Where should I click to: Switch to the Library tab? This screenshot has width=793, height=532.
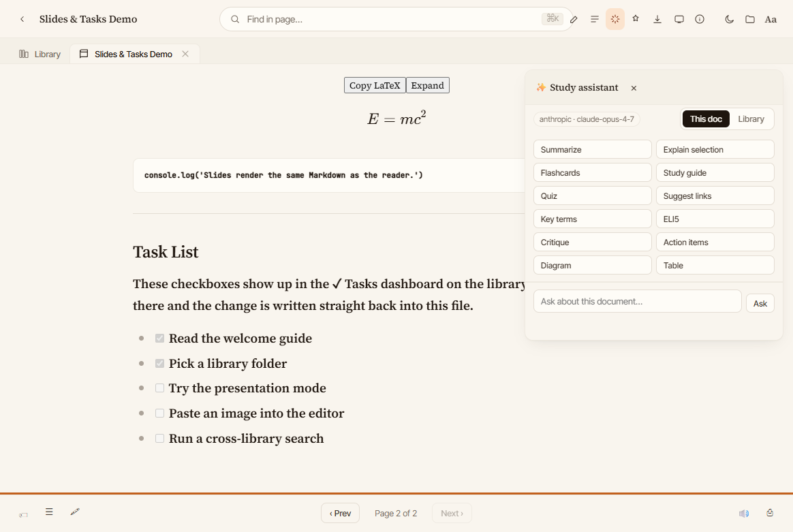(x=40, y=54)
